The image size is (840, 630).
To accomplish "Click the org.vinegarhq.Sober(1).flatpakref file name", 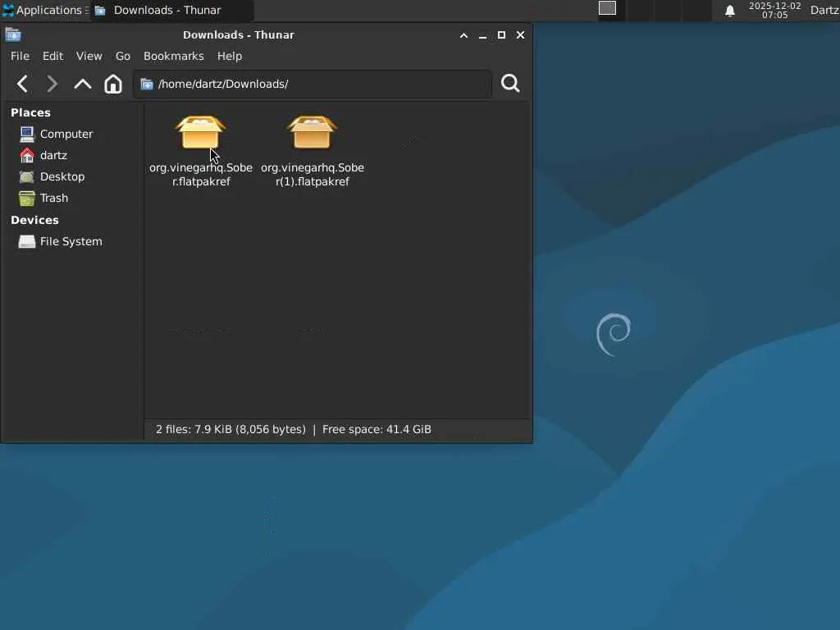I will click(x=313, y=175).
